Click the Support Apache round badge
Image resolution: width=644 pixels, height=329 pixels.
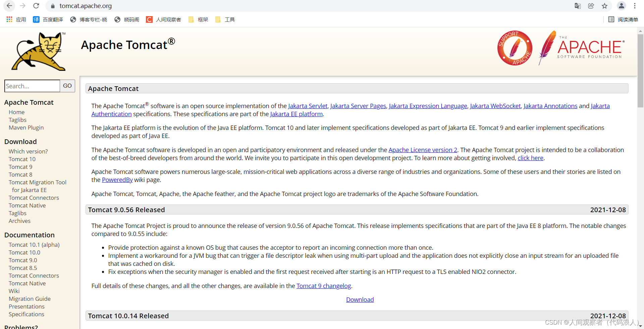(515, 48)
